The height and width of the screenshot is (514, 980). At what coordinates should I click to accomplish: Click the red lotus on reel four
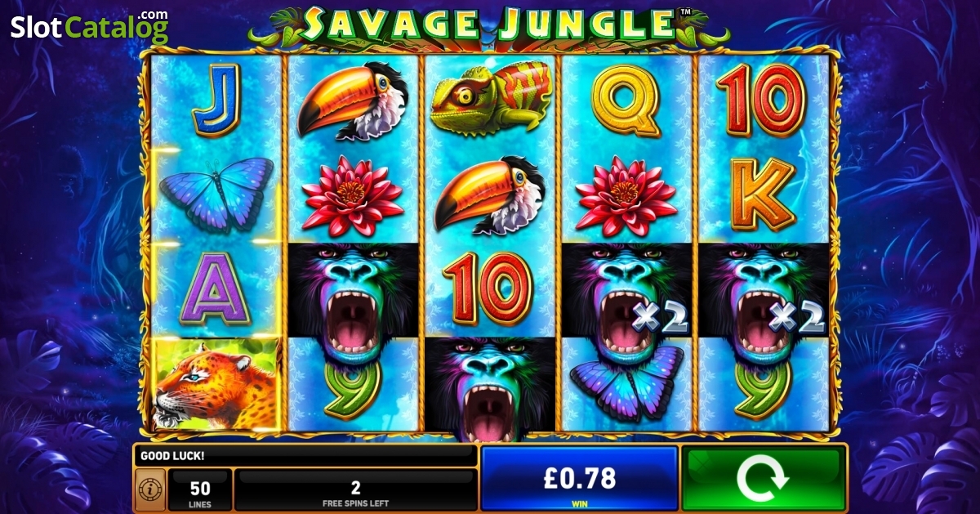(x=626, y=194)
